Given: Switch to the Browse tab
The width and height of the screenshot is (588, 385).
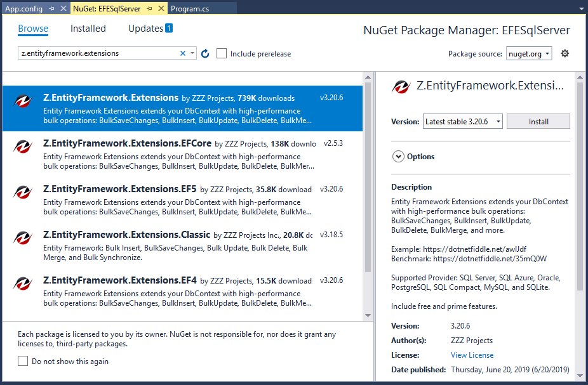Looking at the screenshot, I should (33, 29).
